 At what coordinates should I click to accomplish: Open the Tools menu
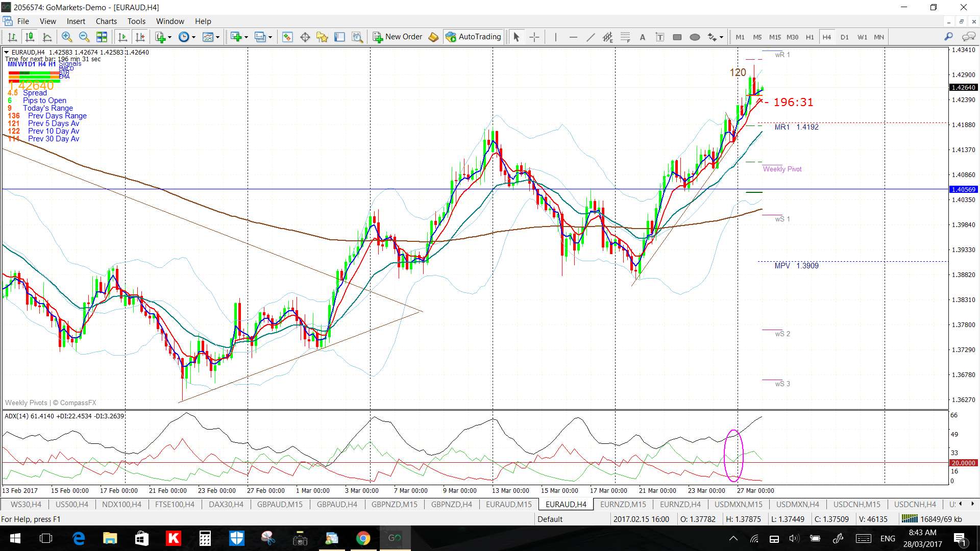[136, 21]
